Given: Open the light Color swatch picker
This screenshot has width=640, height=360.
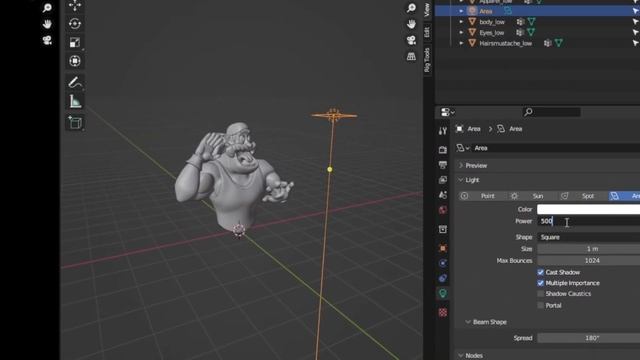Looking at the screenshot, I should 589,209.
